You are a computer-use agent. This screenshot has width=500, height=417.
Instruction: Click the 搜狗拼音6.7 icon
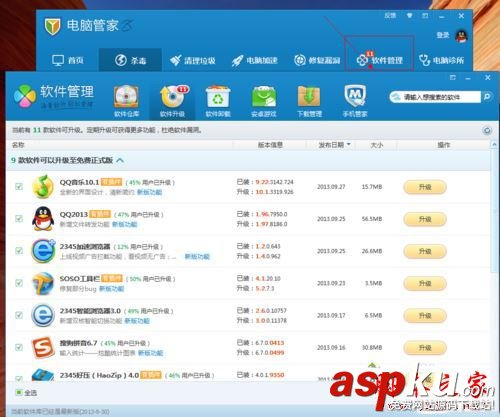43,347
